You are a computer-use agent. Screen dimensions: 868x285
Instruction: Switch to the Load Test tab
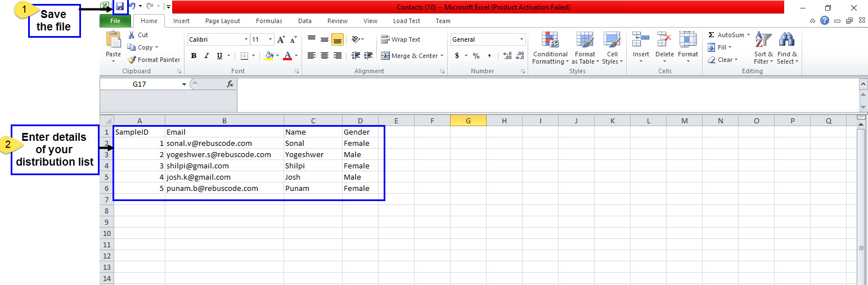407,21
